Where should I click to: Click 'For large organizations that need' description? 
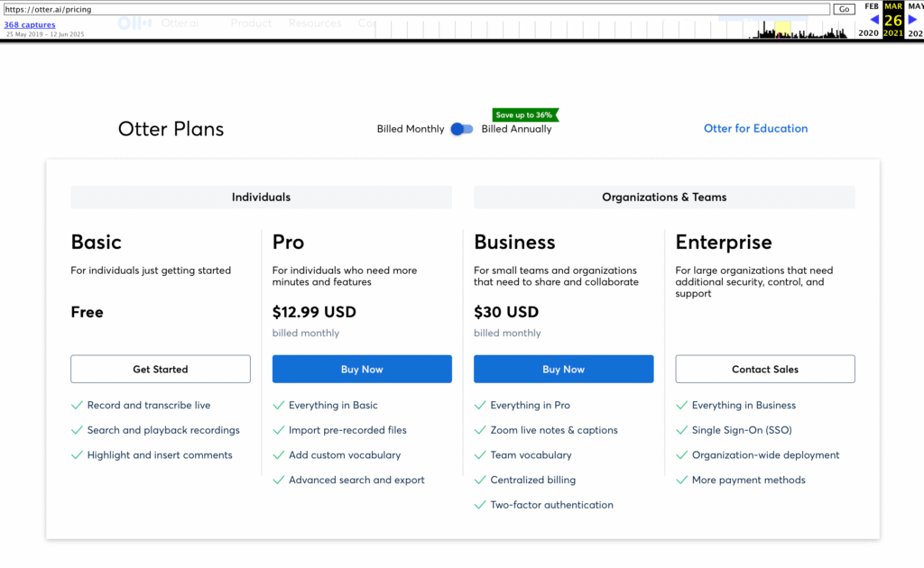754,282
